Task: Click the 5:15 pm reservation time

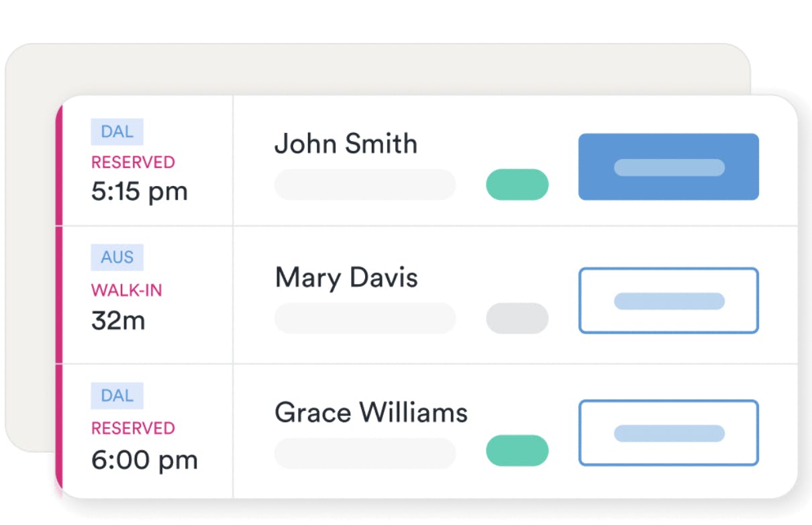Action: coord(139,192)
